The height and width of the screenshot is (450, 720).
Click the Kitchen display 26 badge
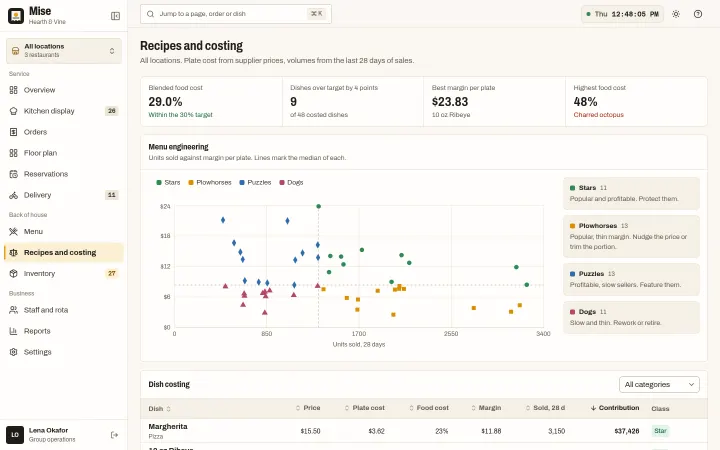coord(111,111)
